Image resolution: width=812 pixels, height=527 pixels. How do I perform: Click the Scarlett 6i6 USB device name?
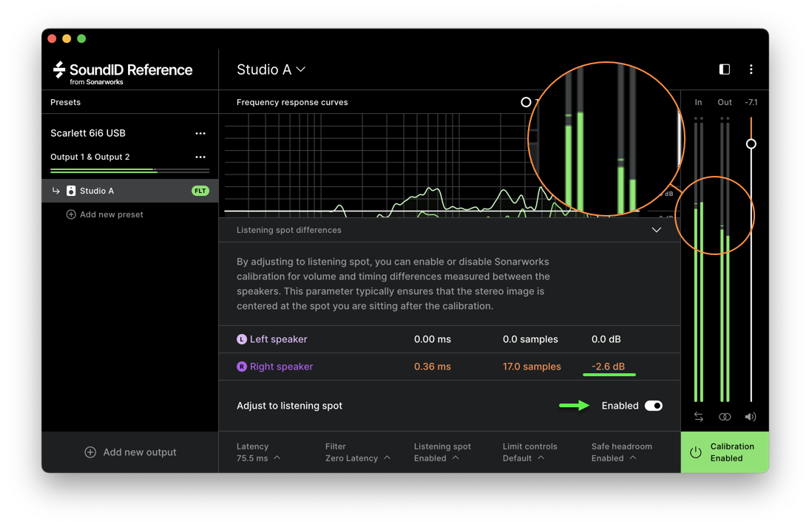pos(88,133)
